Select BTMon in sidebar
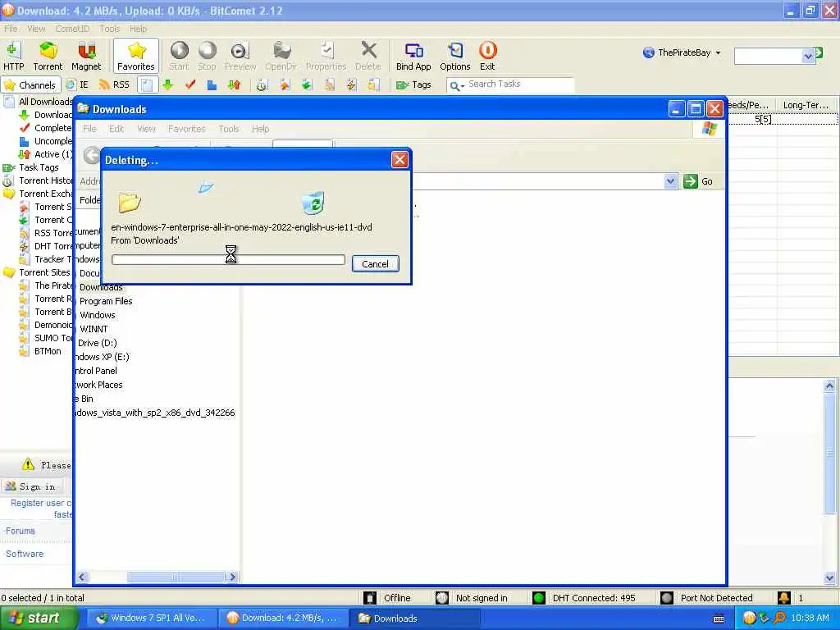 click(x=42, y=351)
